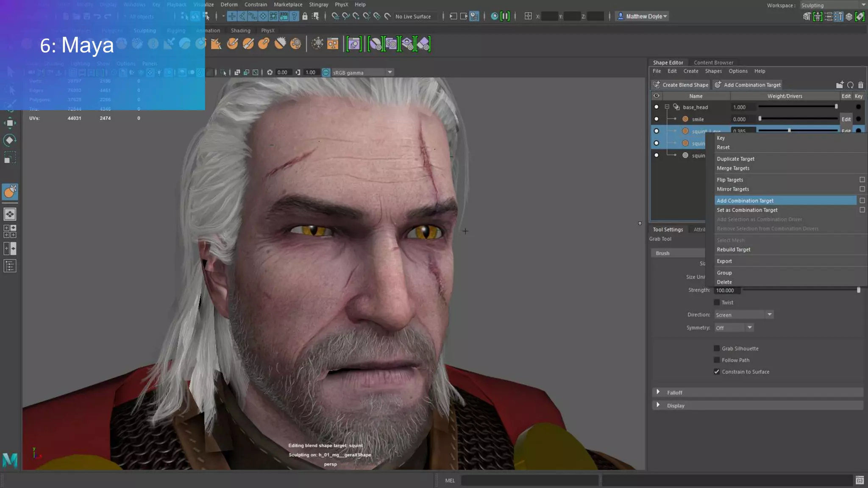Switch to the Content Browser tab
The width and height of the screenshot is (868, 488).
[713, 62]
